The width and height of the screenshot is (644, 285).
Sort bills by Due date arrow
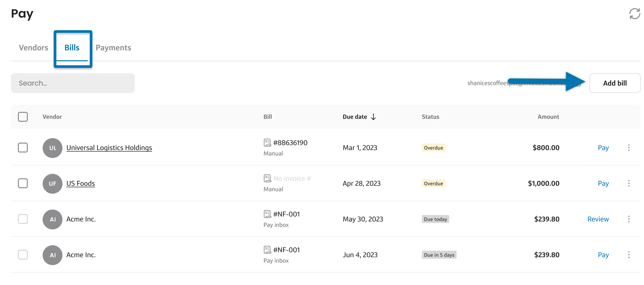[x=373, y=117]
